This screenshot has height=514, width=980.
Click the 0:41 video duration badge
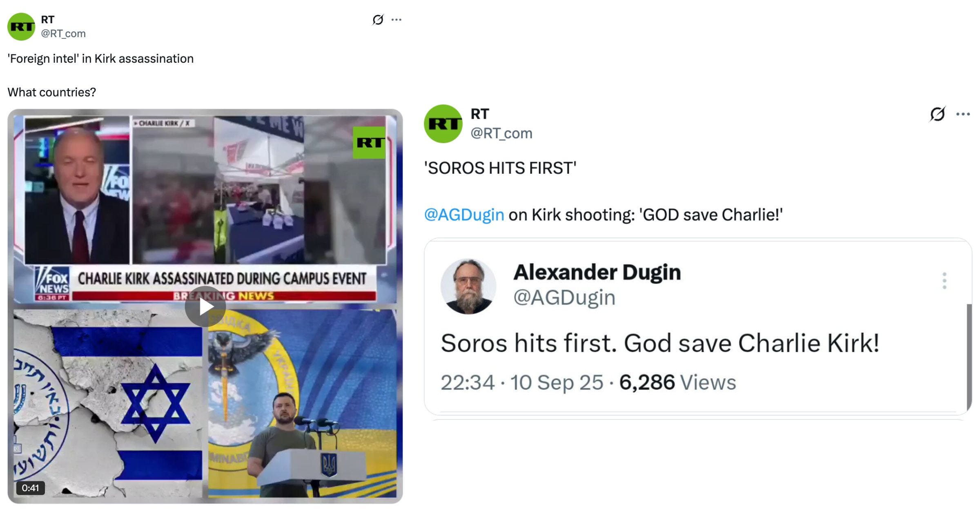click(31, 488)
